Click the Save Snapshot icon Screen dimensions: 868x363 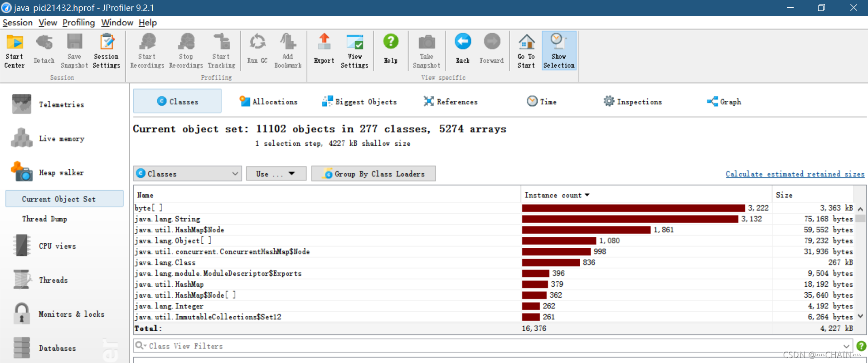pyautogui.click(x=74, y=51)
